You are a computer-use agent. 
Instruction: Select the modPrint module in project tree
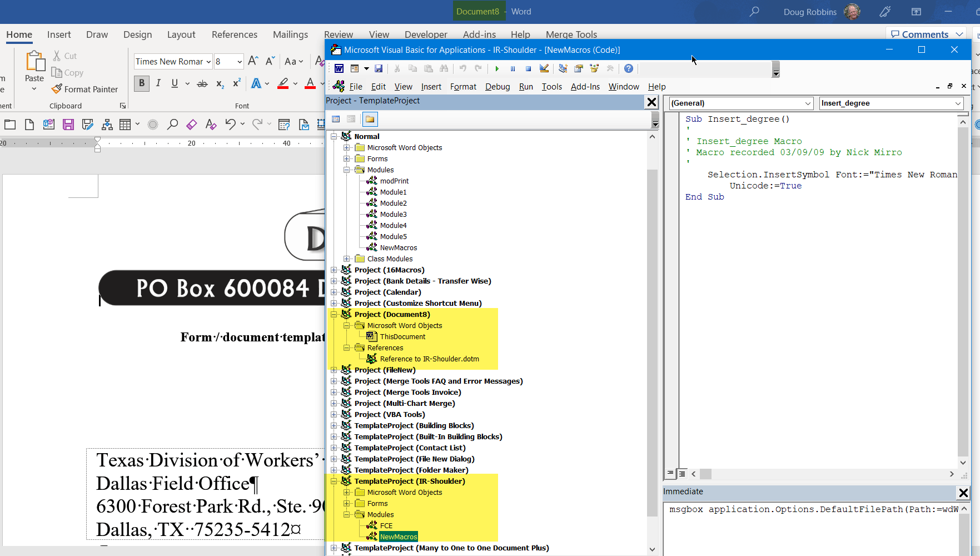[394, 181]
